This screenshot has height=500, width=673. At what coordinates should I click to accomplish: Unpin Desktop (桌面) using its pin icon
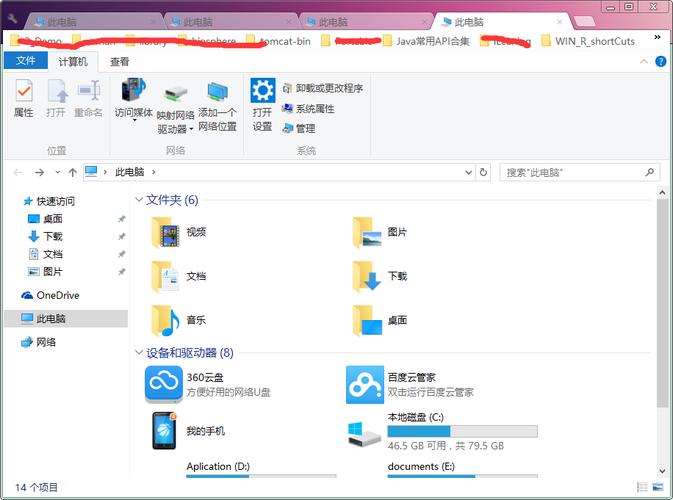click(122, 219)
